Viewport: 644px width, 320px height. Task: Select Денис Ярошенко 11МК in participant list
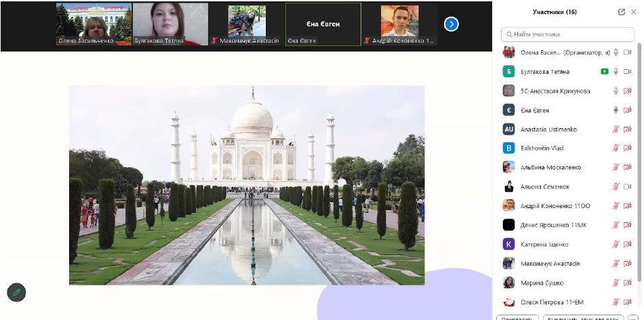tap(549, 225)
